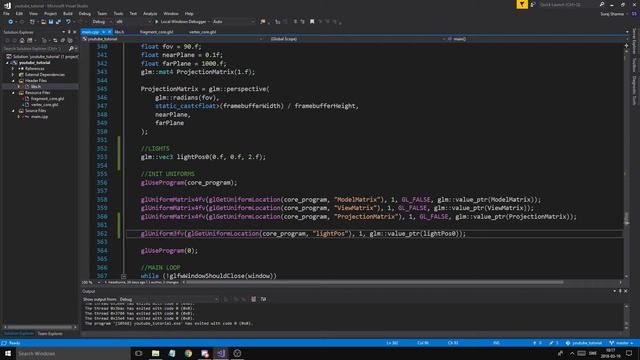Click youtube_tutorial repository in status bar
Image resolution: width=640 pixels, height=360 pixels.
click(x=584, y=343)
